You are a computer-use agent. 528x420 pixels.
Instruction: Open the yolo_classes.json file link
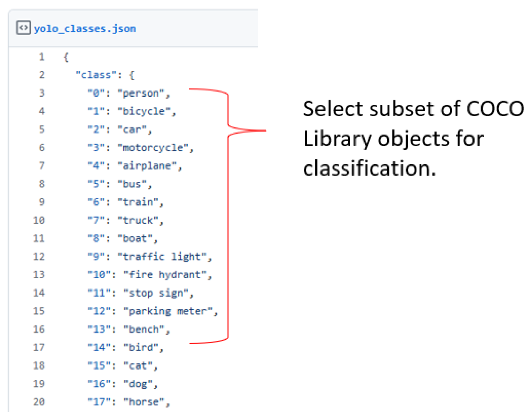point(85,29)
